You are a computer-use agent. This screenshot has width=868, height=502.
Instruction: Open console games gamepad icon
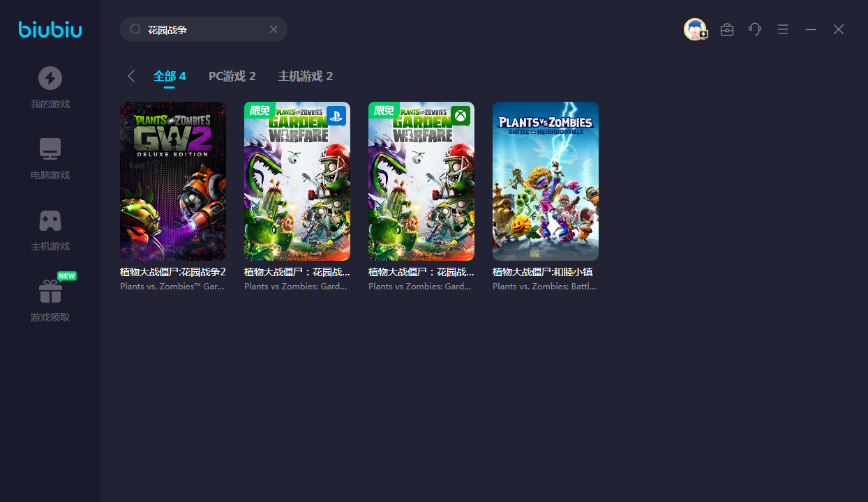point(50,220)
